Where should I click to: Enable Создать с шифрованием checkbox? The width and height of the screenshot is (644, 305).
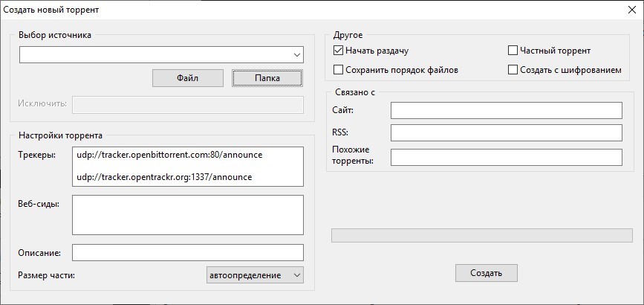(513, 70)
